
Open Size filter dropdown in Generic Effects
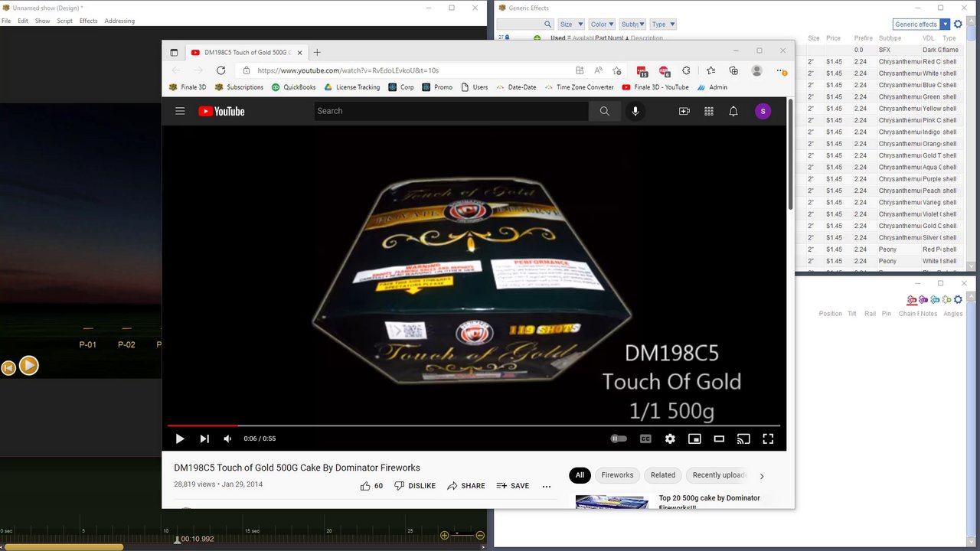pyautogui.click(x=571, y=24)
